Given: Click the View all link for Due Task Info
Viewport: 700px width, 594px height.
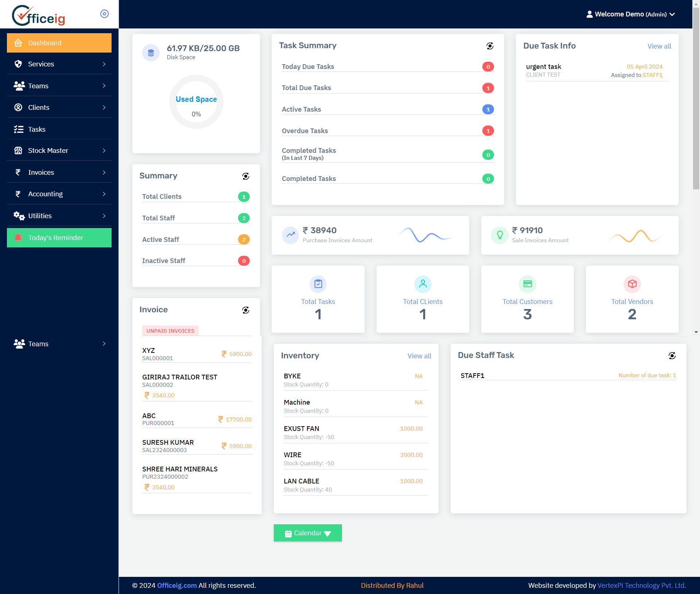Looking at the screenshot, I should [658, 46].
